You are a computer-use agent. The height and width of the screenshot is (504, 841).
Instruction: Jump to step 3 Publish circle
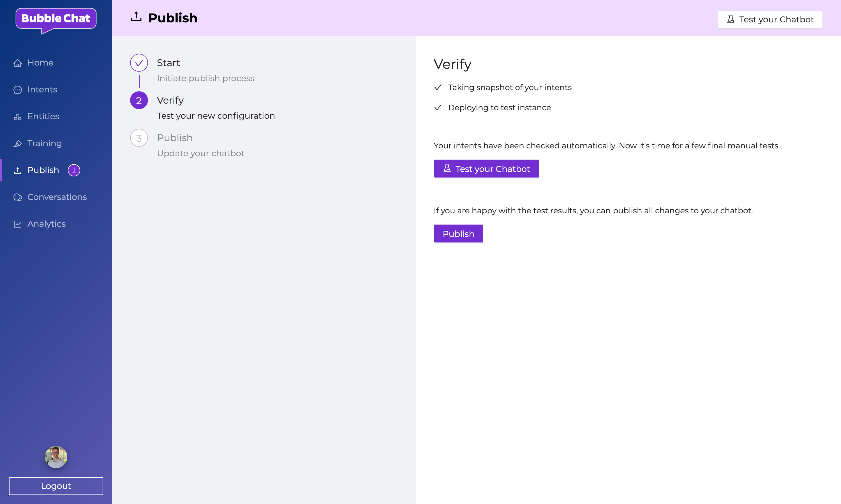click(139, 138)
